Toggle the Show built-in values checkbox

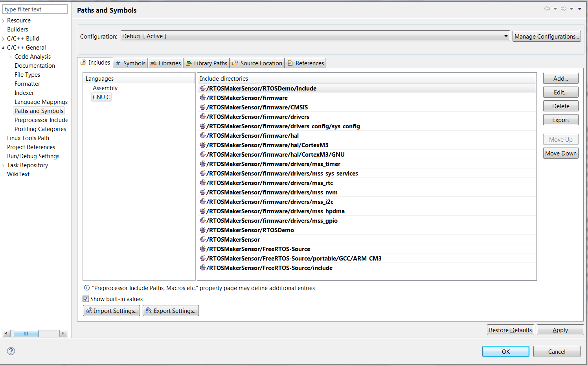pos(86,299)
